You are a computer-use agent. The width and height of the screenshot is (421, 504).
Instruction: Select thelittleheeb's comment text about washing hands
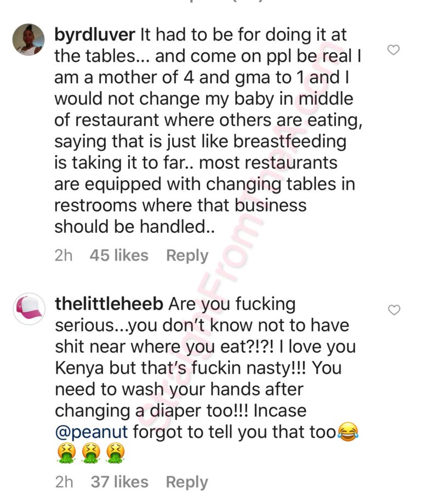179,390
